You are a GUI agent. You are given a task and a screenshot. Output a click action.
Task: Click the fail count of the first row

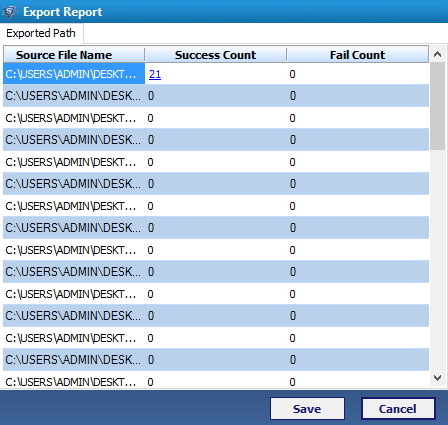(x=292, y=74)
